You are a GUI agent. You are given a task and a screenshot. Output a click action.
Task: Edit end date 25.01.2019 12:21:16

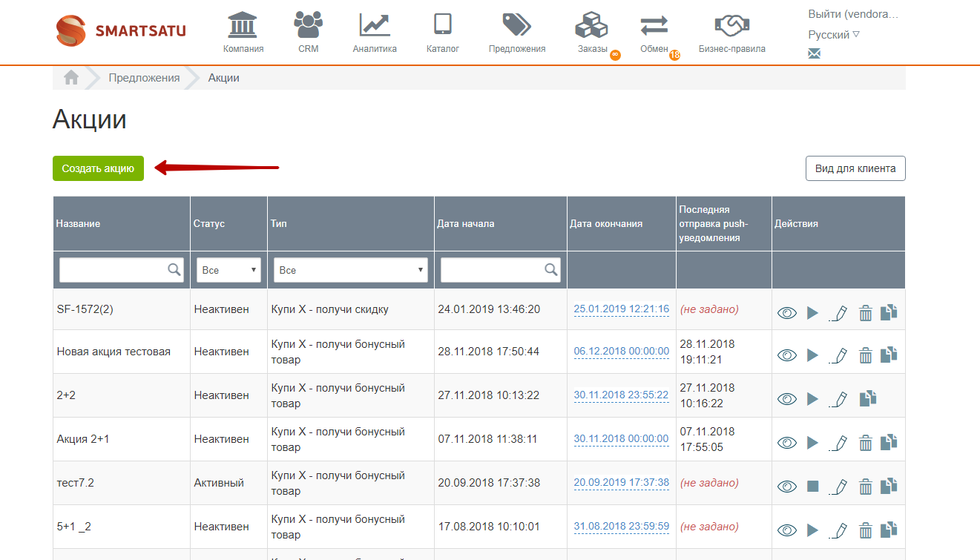click(x=622, y=309)
